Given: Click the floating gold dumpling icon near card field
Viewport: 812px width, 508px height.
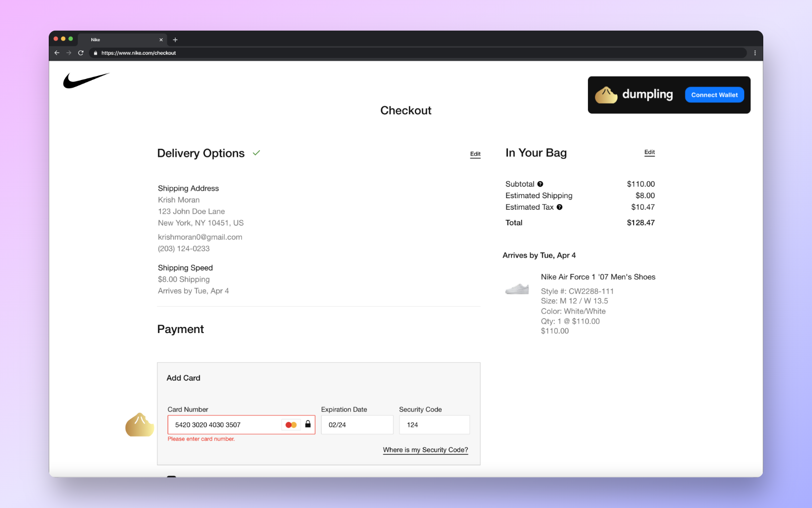Looking at the screenshot, I should tap(140, 425).
